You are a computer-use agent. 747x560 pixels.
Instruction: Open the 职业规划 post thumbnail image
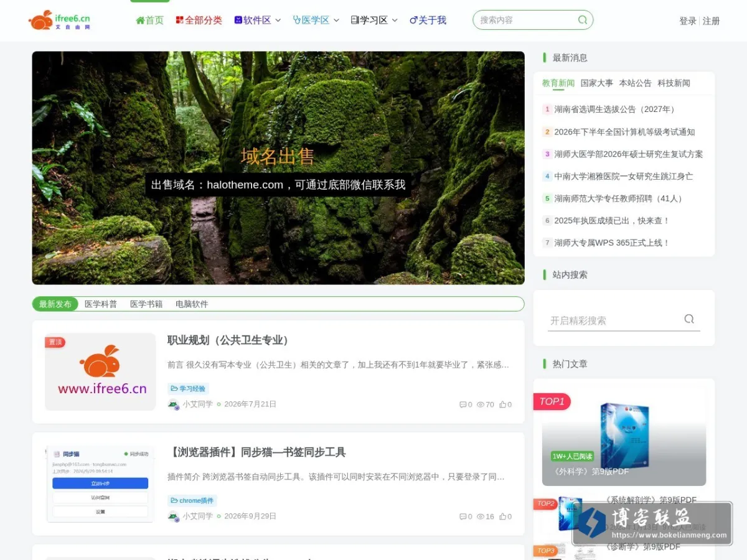pos(100,371)
